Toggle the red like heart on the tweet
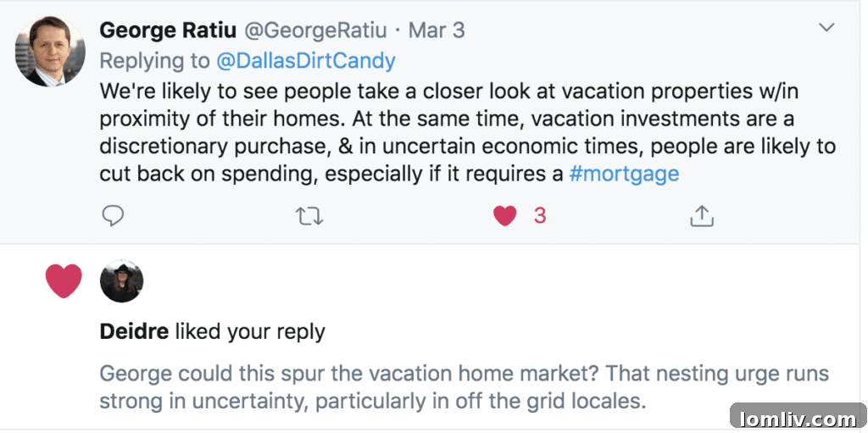 coord(505,217)
